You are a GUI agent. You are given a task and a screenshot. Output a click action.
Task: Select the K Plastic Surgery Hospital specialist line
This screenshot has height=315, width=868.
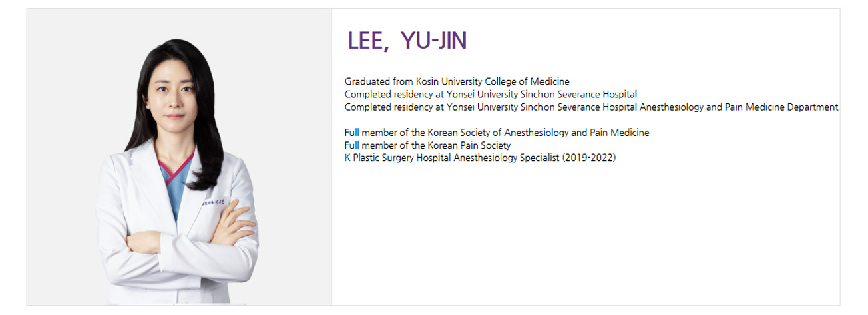[480, 158]
